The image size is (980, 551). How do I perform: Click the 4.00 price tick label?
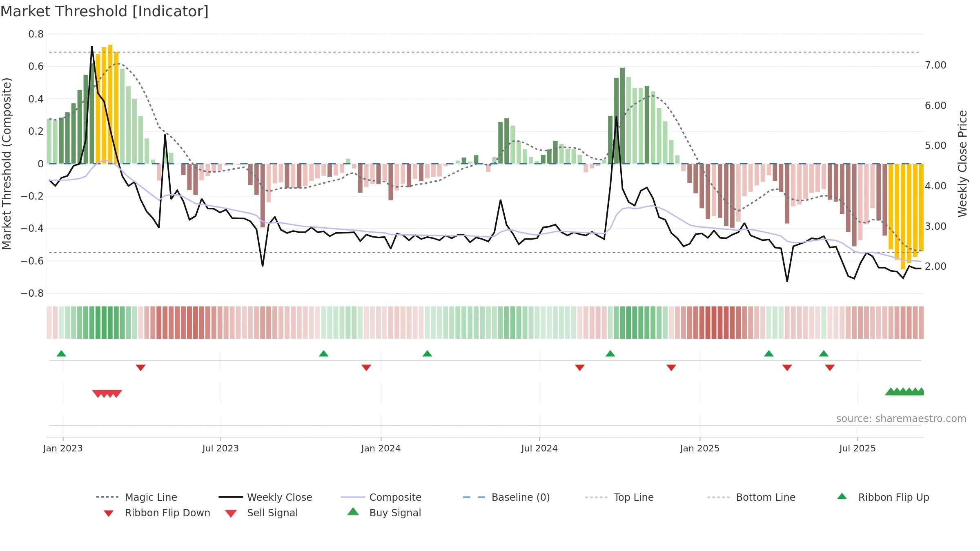(x=935, y=186)
